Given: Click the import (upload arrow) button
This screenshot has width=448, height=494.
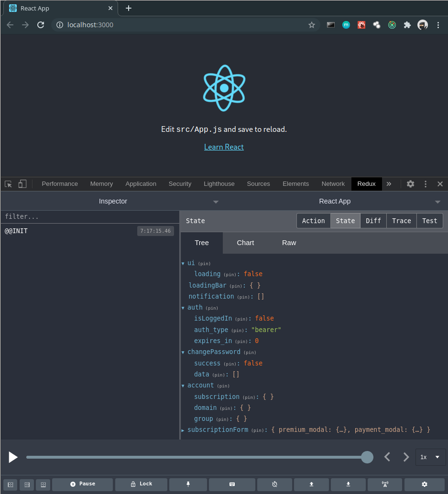Looking at the screenshot, I should [311, 484].
